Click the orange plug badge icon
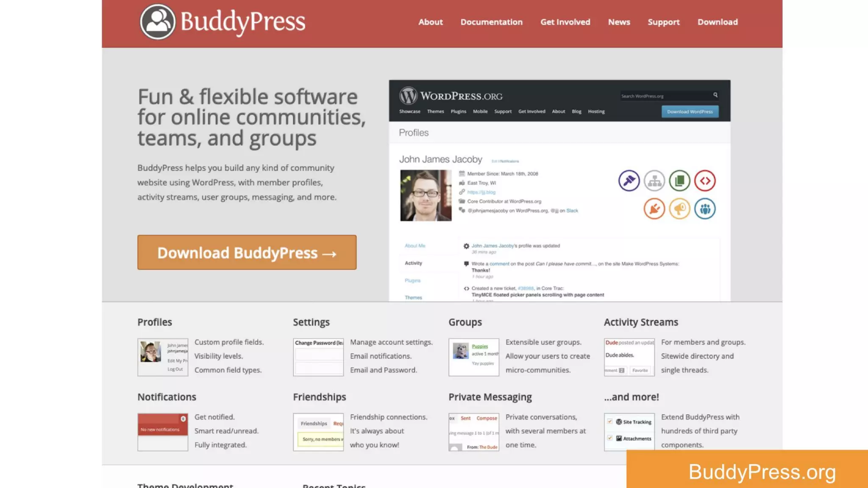 (654, 209)
